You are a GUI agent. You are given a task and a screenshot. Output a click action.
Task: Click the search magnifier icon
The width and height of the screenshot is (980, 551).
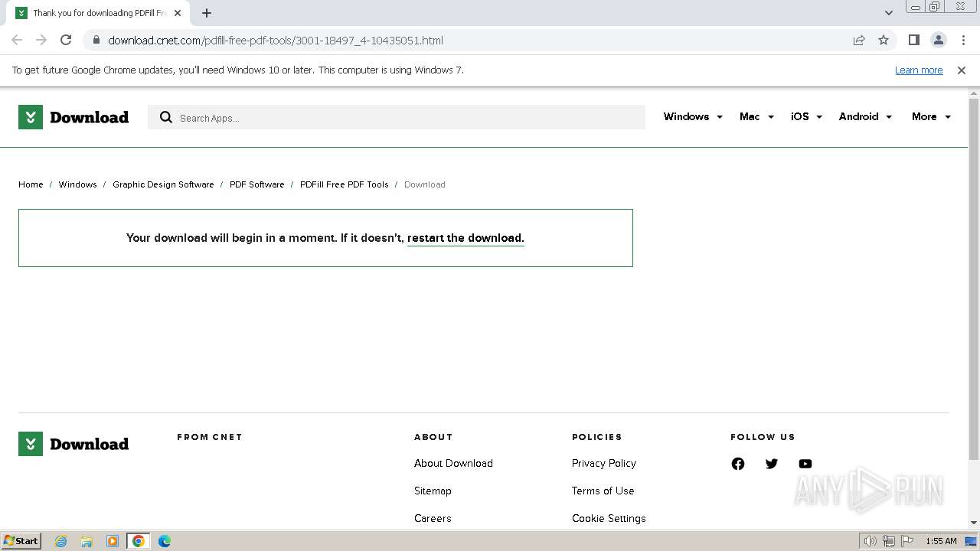[x=166, y=117]
